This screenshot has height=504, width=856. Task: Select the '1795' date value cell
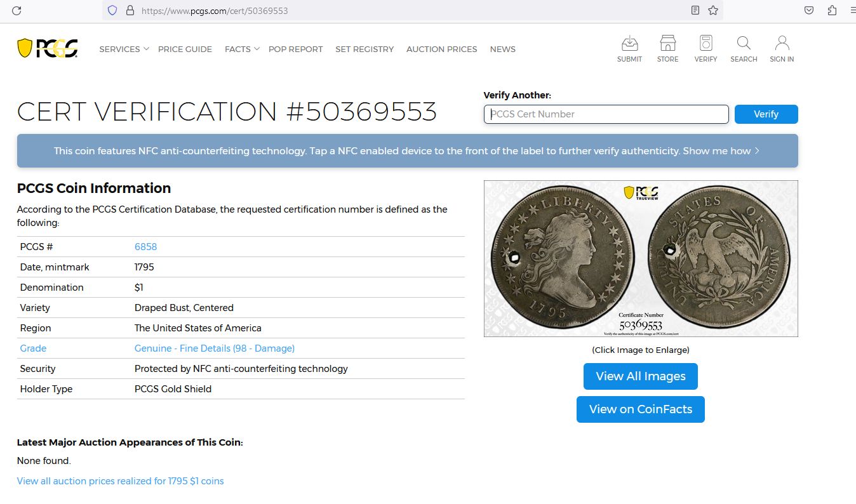(144, 267)
